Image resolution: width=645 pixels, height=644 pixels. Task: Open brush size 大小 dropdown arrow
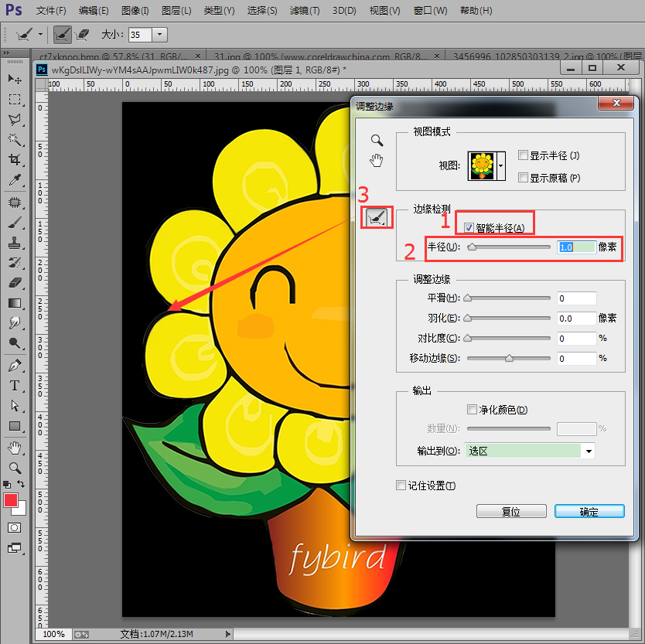coord(159,35)
